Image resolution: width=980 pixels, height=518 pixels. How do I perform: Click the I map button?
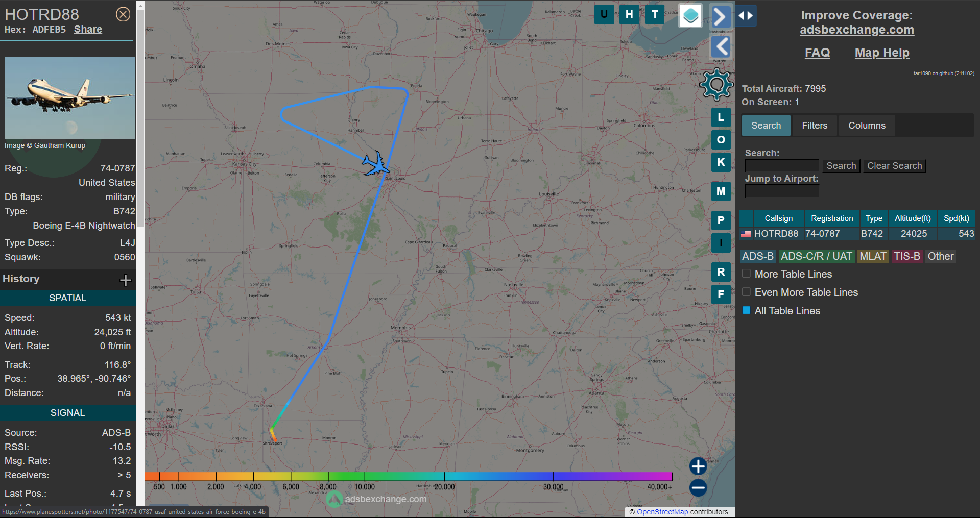click(721, 243)
